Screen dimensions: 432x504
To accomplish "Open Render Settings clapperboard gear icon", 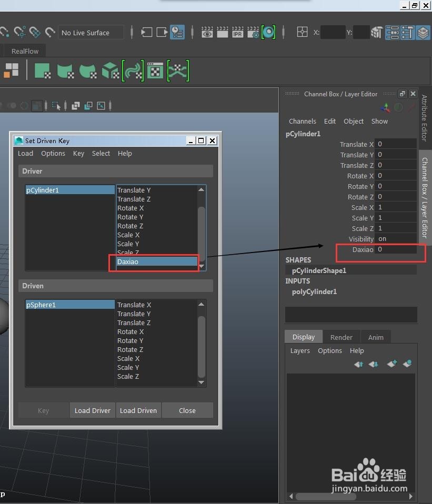I will click(x=253, y=32).
